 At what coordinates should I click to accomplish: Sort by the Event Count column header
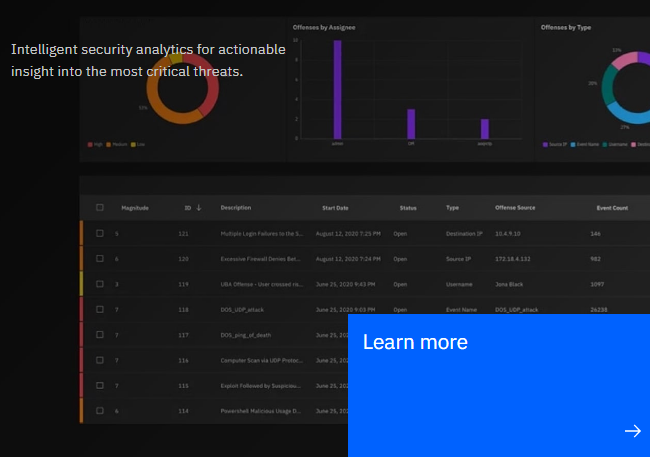click(x=612, y=208)
